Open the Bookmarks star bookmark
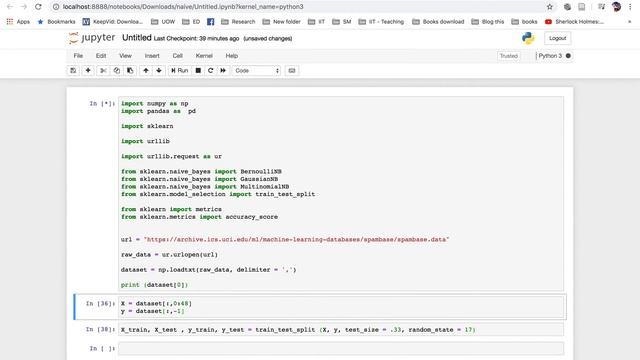Viewport: 640px width, 360px height. [x=57, y=22]
